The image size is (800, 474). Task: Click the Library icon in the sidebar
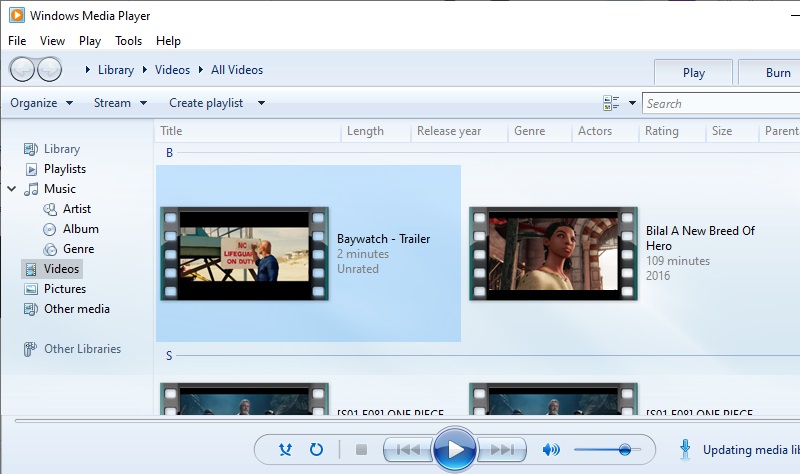click(x=31, y=149)
